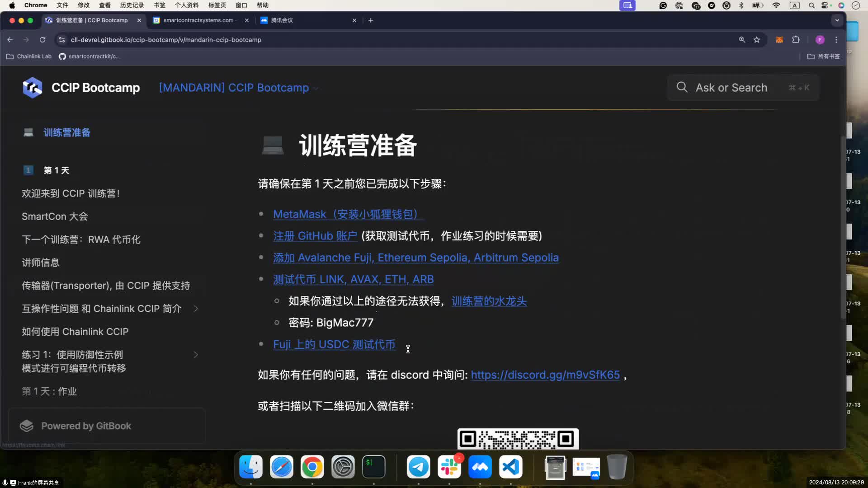Select 训练营准备 in sidebar
This screenshot has height=488, width=868.
[66, 132]
